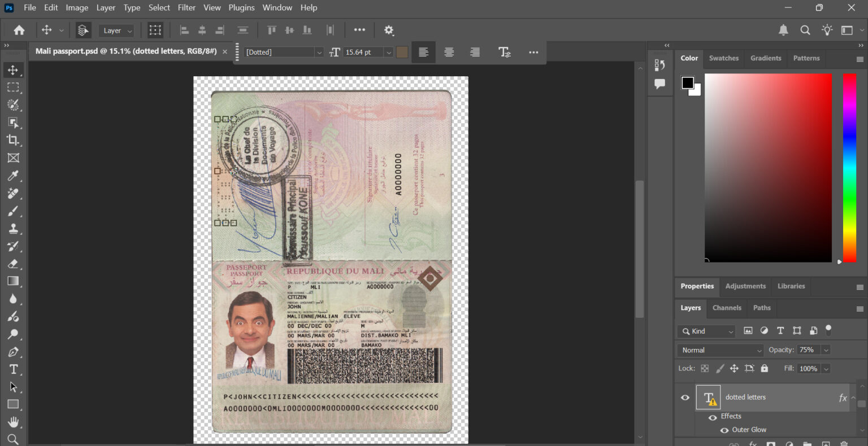Pick the Eyedropper tool
This screenshot has height=446, width=868.
[x=13, y=176]
